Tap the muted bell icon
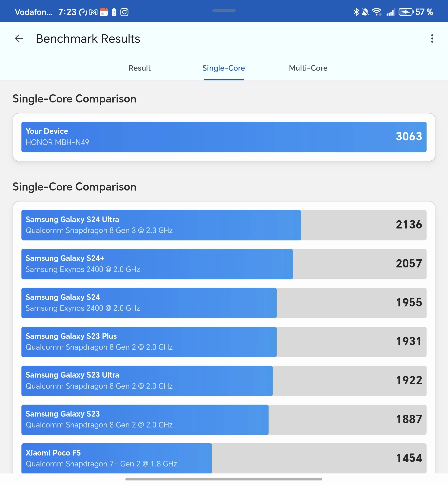 click(x=365, y=12)
